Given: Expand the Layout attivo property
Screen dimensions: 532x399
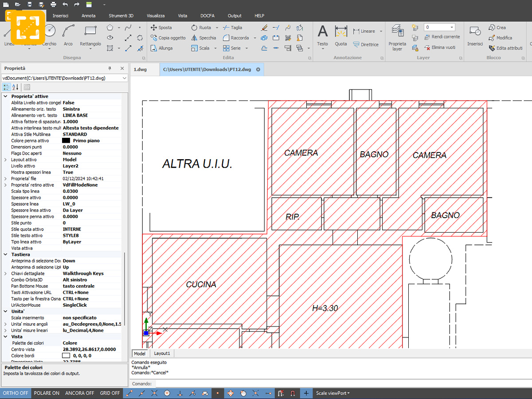Looking at the screenshot, I should pos(6,160).
